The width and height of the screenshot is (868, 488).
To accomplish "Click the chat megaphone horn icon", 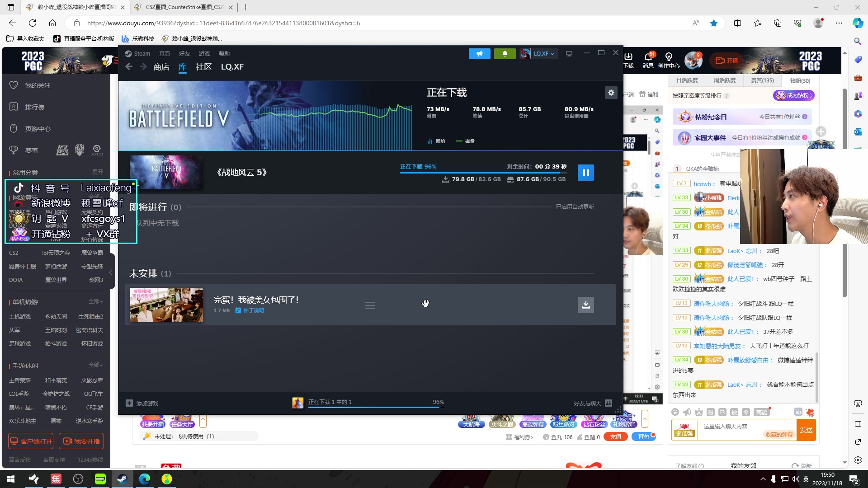I will coord(687,412).
